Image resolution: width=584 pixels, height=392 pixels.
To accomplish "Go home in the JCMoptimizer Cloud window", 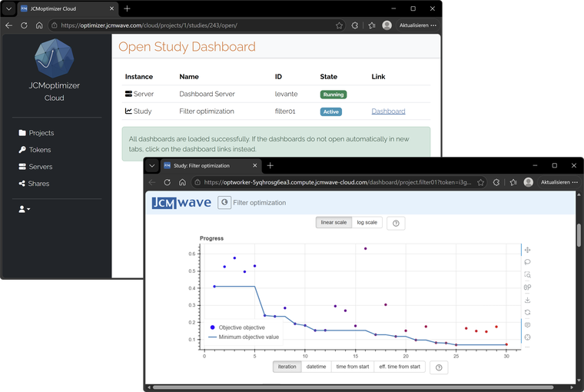I will (x=39, y=25).
